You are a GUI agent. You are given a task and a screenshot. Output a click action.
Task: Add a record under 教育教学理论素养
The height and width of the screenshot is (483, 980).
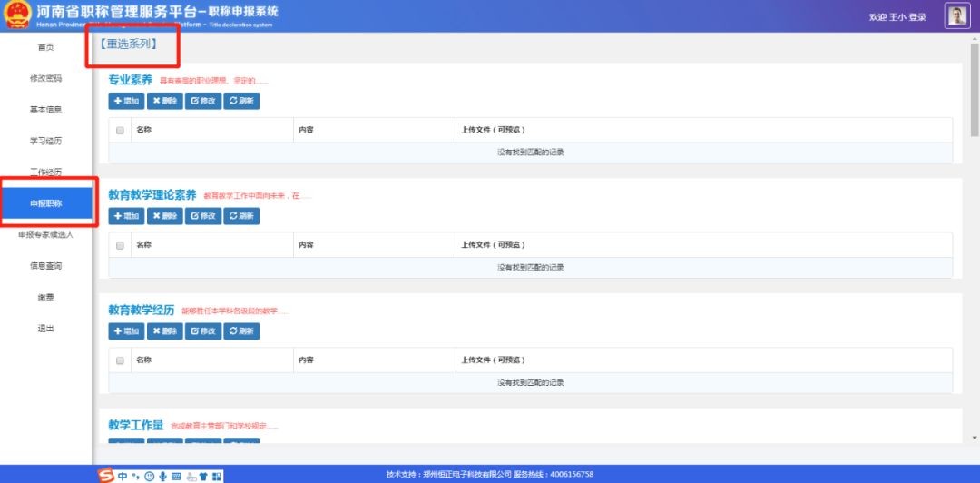126,216
